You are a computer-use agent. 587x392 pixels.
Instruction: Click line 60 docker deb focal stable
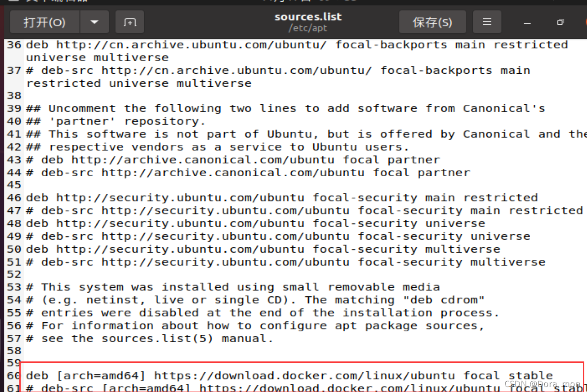(x=289, y=375)
